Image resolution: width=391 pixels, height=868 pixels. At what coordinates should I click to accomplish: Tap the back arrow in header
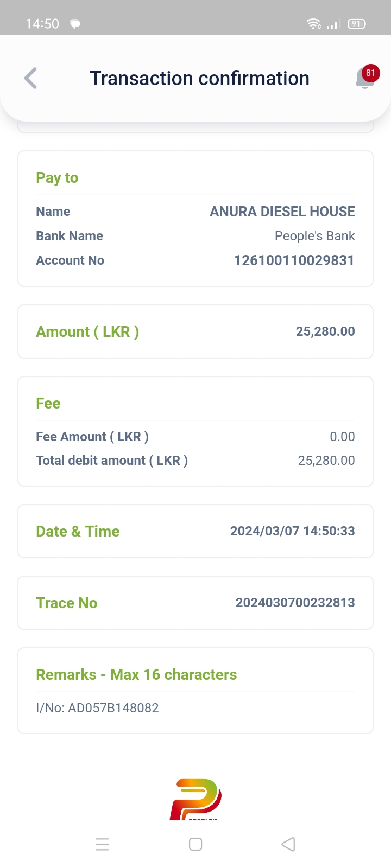click(x=31, y=78)
